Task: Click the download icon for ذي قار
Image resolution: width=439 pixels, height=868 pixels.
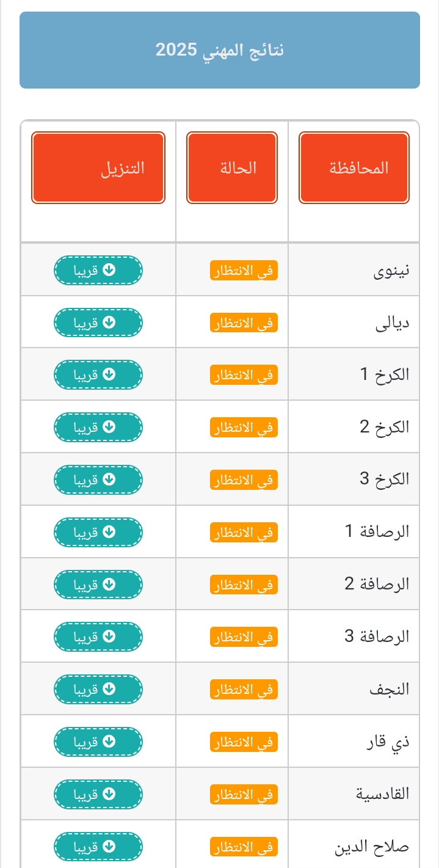Action: point(109,742)
